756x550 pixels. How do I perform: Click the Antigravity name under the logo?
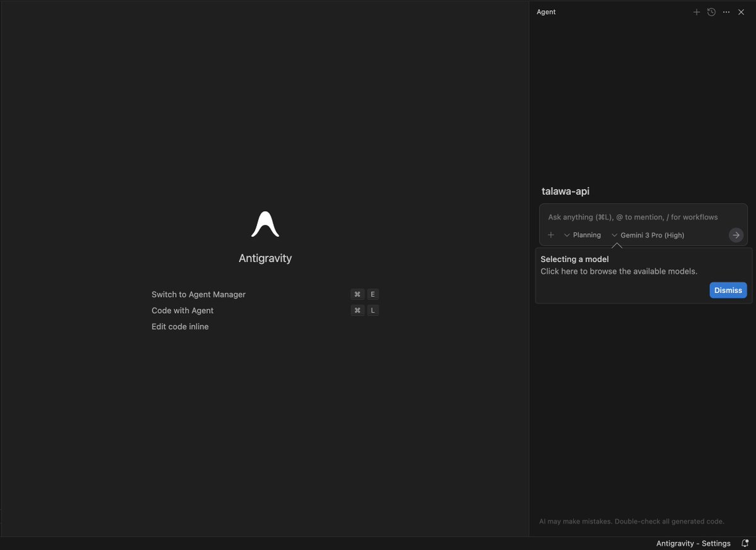pos(265,258)
